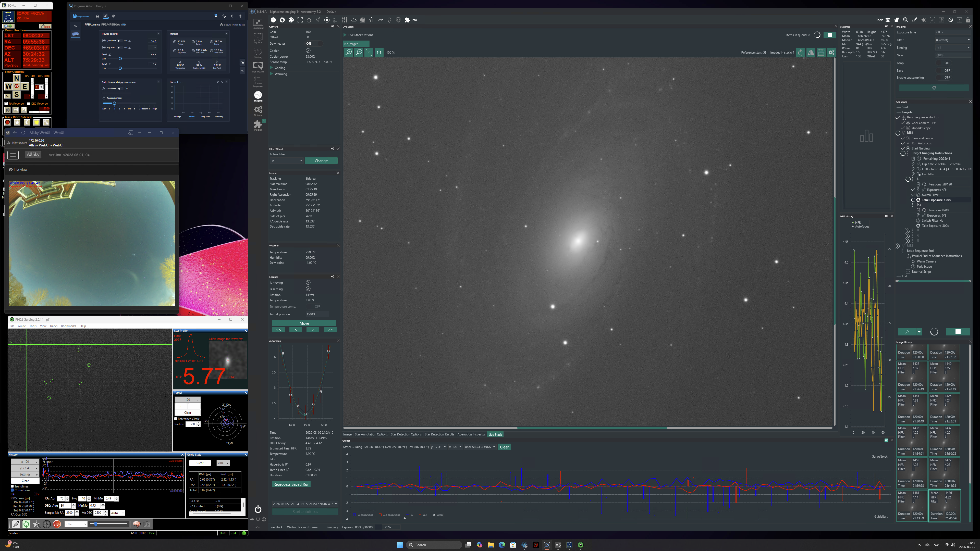
Task: Click the PHD2 STOP guiding icon
Action: coord(57,524)
